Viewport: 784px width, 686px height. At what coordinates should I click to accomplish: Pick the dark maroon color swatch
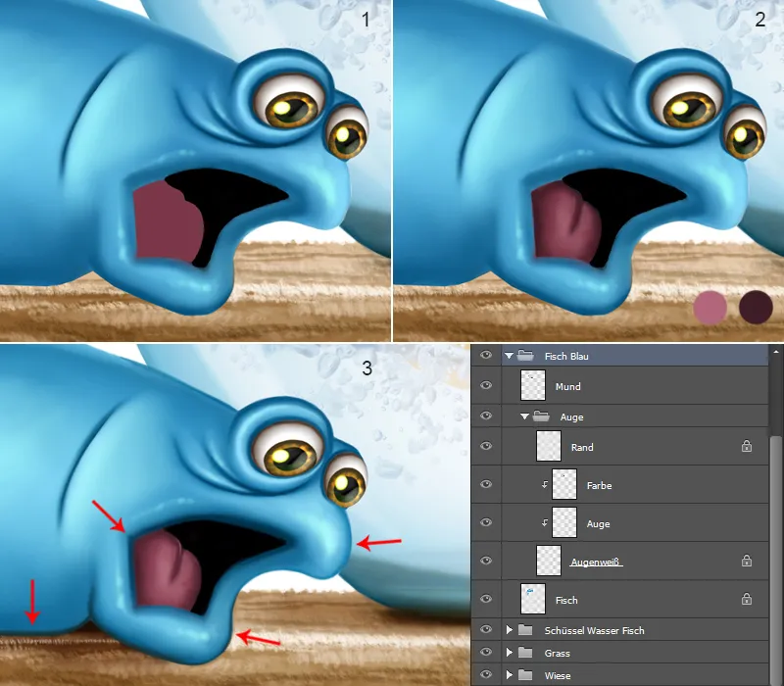(x=756, y=307)
